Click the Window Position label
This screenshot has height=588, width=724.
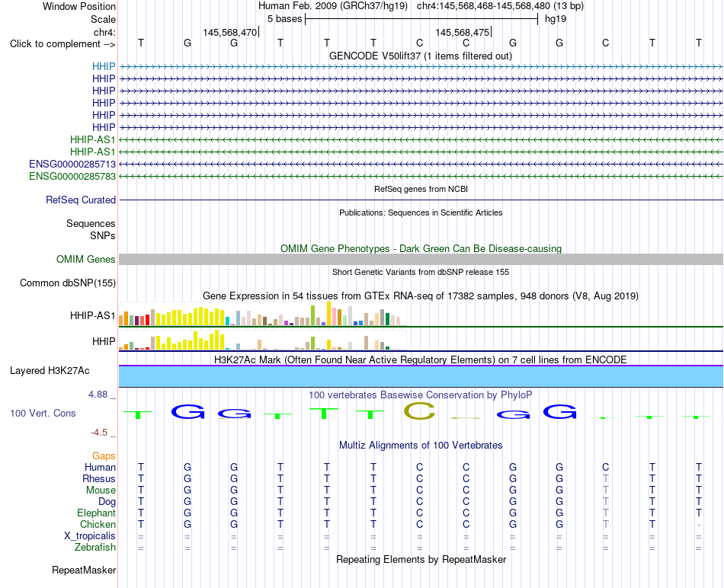click(79, 6)
